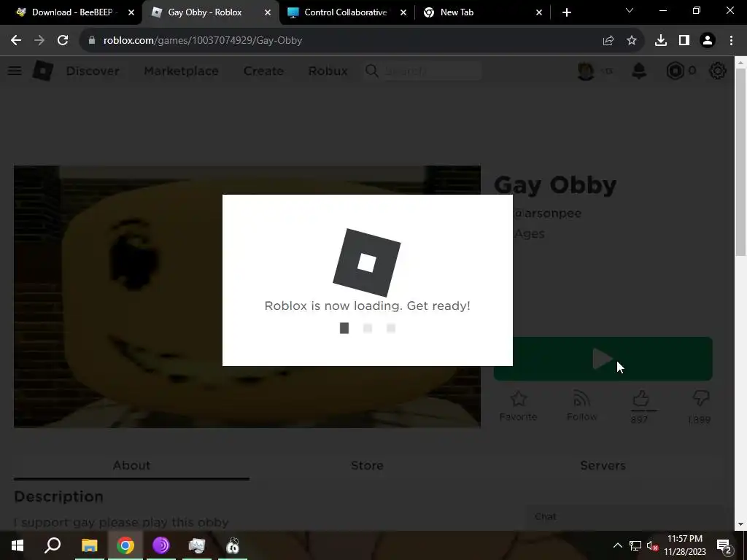Click the muted volume tray icon
This screenshot has height=560, width=747.
(653, 545)
